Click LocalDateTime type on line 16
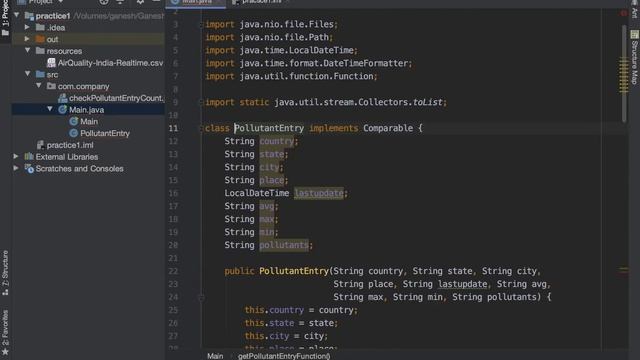Viewport: 640px width, 360px height. click(257, 193)
